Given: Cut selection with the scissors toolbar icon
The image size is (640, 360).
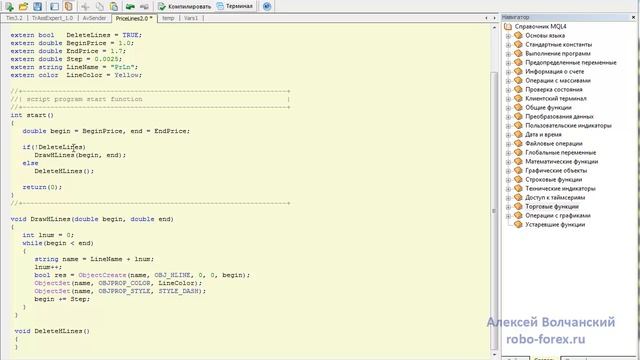Looking at the screenshot, I should click(85, 6).
